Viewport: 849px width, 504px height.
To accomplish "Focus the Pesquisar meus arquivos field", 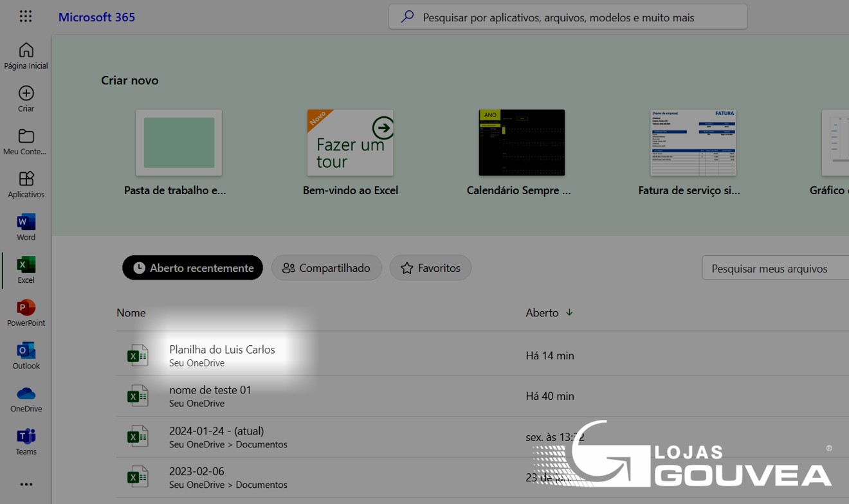I will (x=776, y=268).
